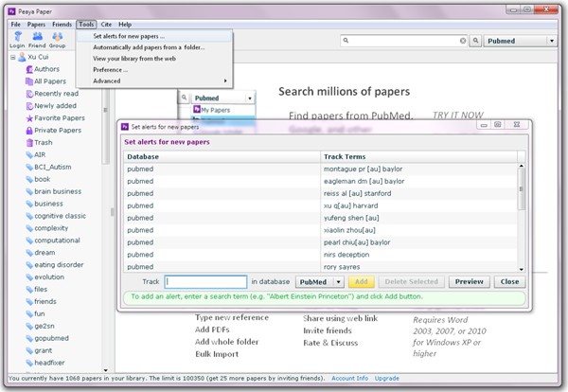Click the Group toolbar icon
This screenshot has width=568, height=392.
(x=57, y=37)
